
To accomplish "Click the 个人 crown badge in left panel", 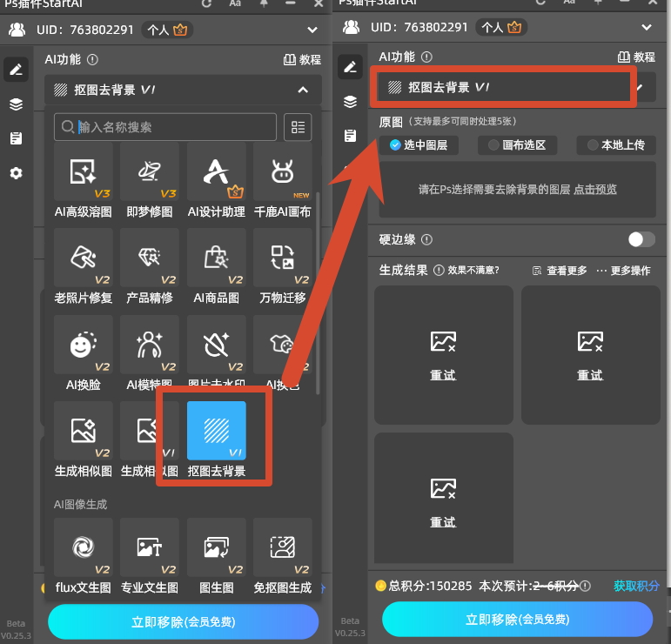I will point(167,30).
